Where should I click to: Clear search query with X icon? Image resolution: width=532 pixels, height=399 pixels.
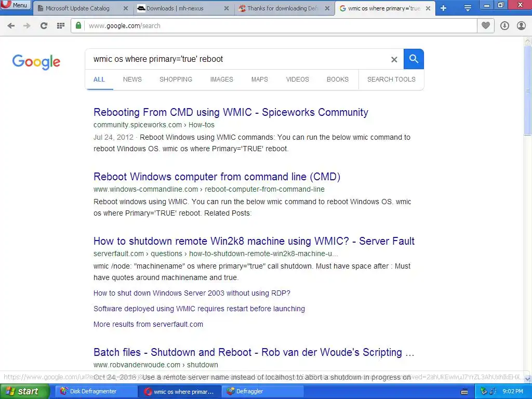click(x=394, y=60)
